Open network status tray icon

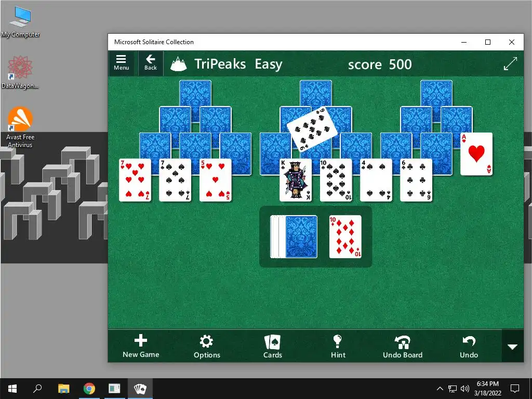click(453, 389)
